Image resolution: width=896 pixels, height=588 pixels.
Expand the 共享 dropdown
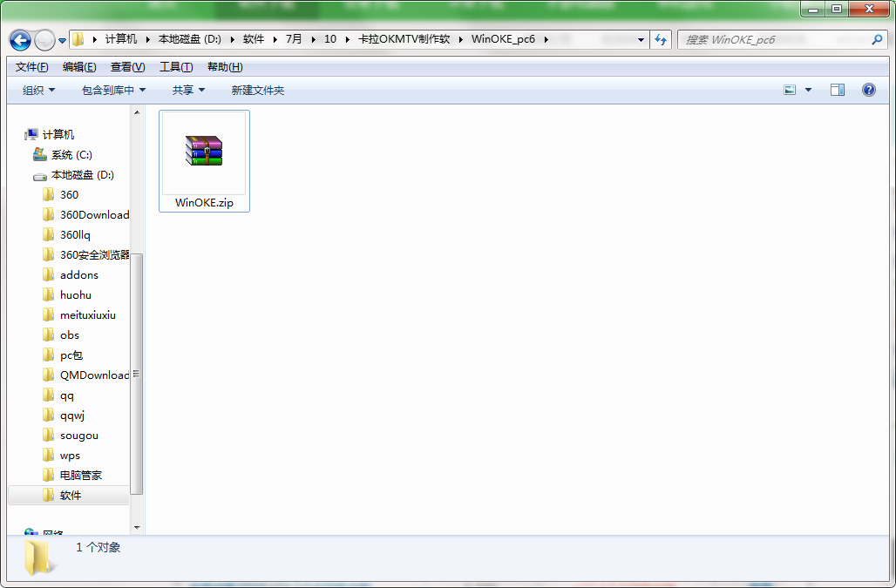[188, 91]
